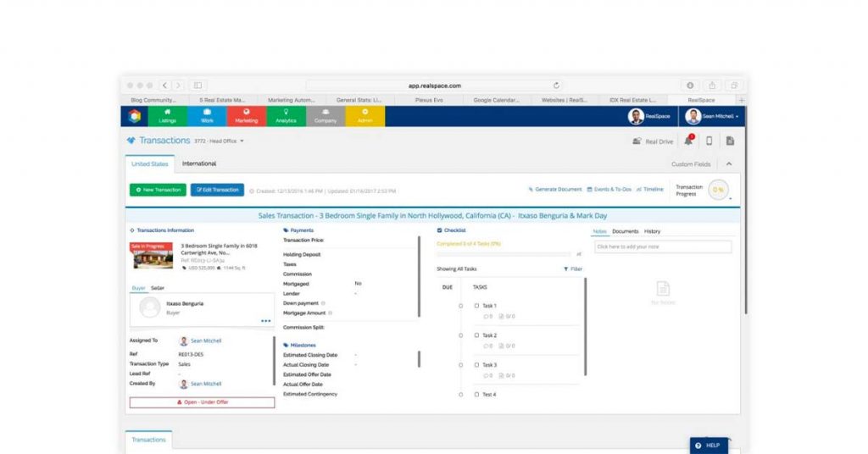Click the New Transaction button
The image size is (868, 454).
[158, 190]
